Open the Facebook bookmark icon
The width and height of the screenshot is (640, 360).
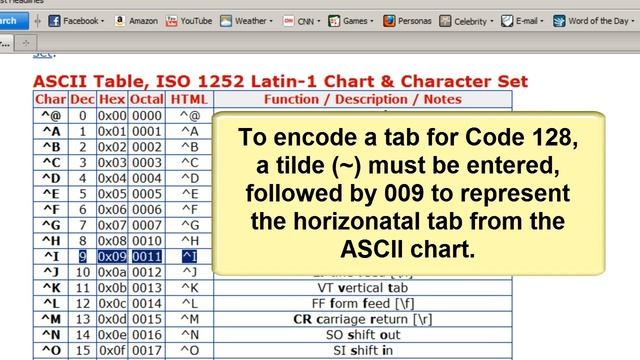[x=54, y=20]
